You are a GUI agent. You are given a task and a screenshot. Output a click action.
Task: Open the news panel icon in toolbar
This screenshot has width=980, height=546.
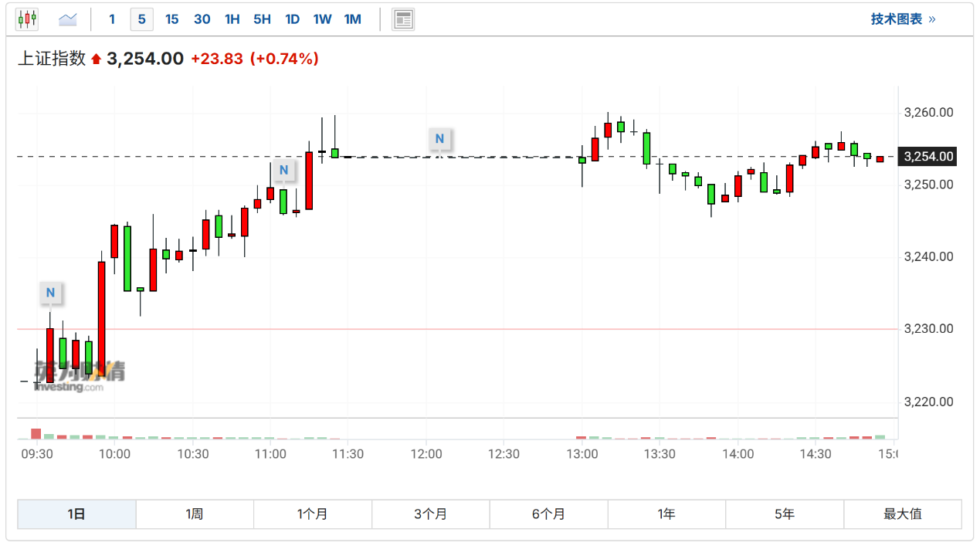(403, 19)
